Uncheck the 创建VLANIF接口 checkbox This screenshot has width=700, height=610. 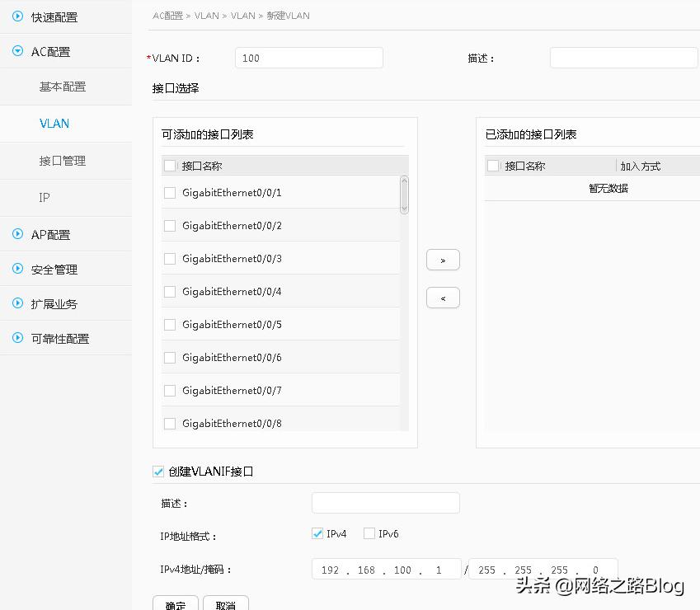coord(157,472)
